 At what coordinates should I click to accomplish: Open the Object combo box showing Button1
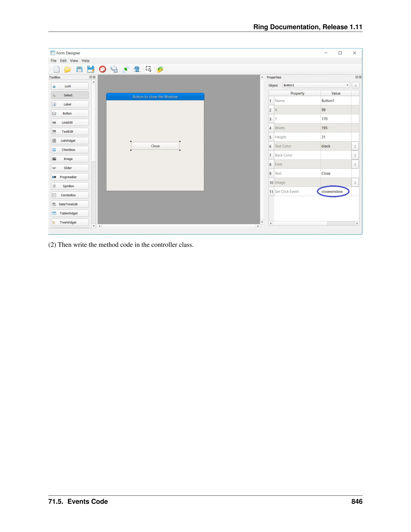pos(316,85)
